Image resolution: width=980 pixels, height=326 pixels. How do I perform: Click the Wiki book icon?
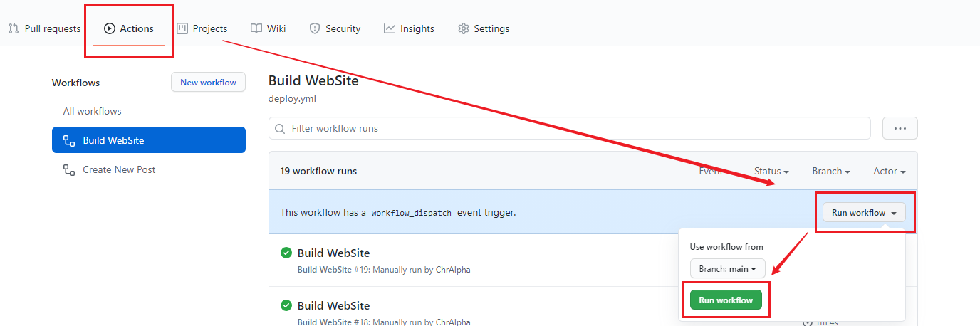click(x=256, y=28)
